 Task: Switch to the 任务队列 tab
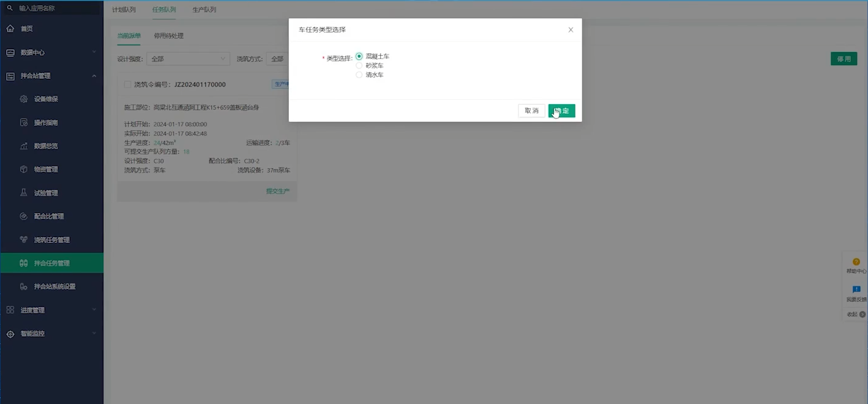click(x=164, y=10)
